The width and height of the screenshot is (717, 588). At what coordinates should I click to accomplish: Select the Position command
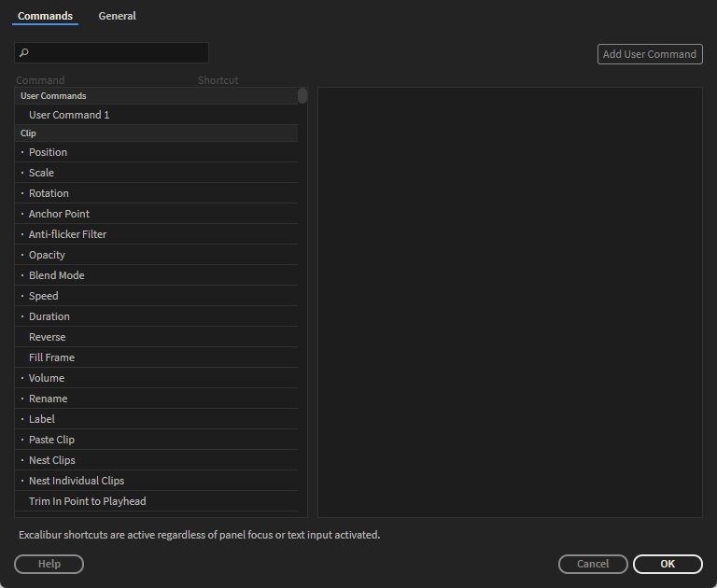(x=48, y=152)
